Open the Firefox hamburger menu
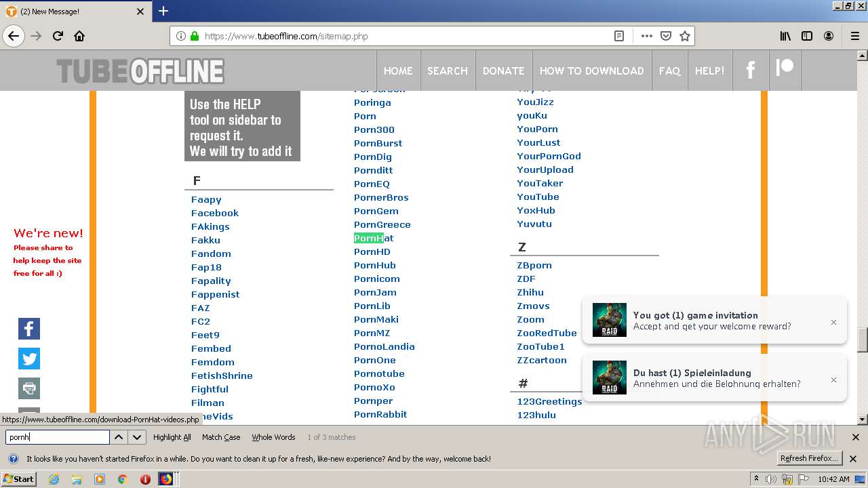This screenshot has height=488, width=868. click(854, 36)
